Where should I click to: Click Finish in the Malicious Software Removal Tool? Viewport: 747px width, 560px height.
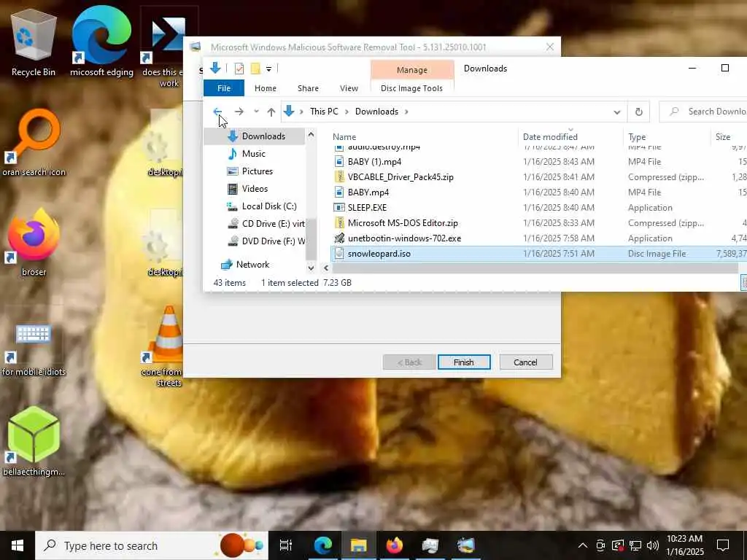464,362
